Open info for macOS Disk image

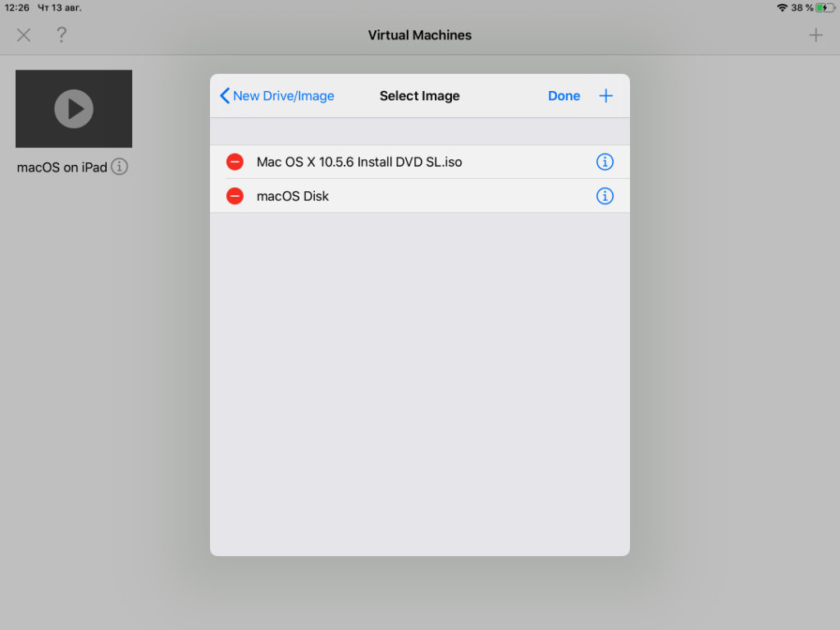point(605,196)
